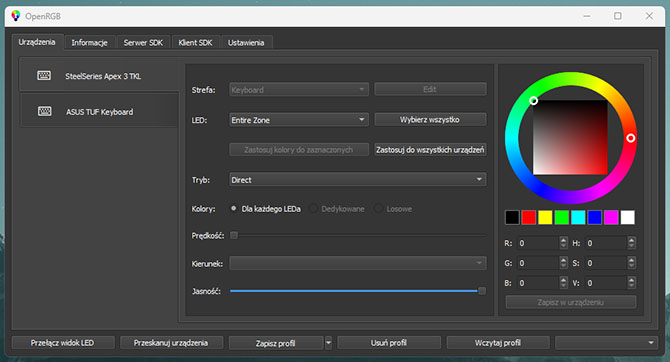670x362 pixels.
Task: Click the R value stepper arrows
Action: (x=564, y=243)
